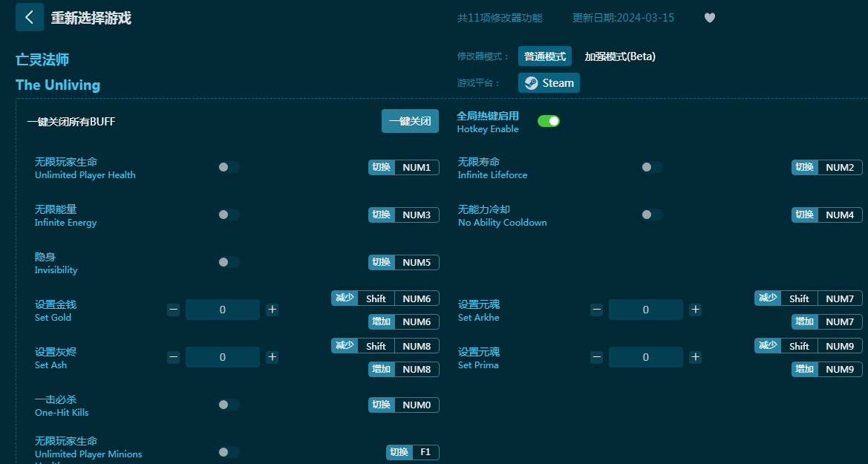The height and width of the screenshot is (464, 868).
Task: Click the 重新选择游戏 title text
Action: (91, 19)
